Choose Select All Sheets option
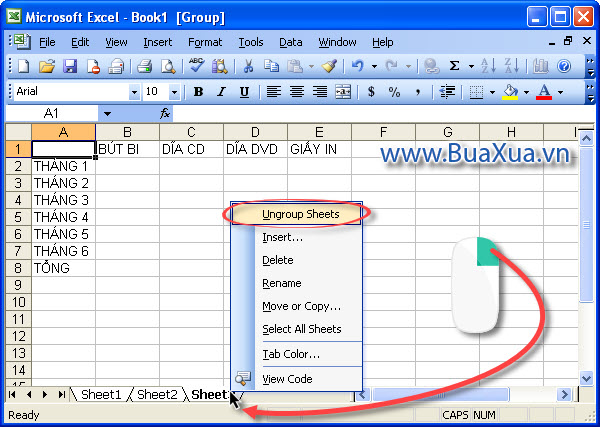The width and height of the screenshot is (600, 427). (296, 329)
